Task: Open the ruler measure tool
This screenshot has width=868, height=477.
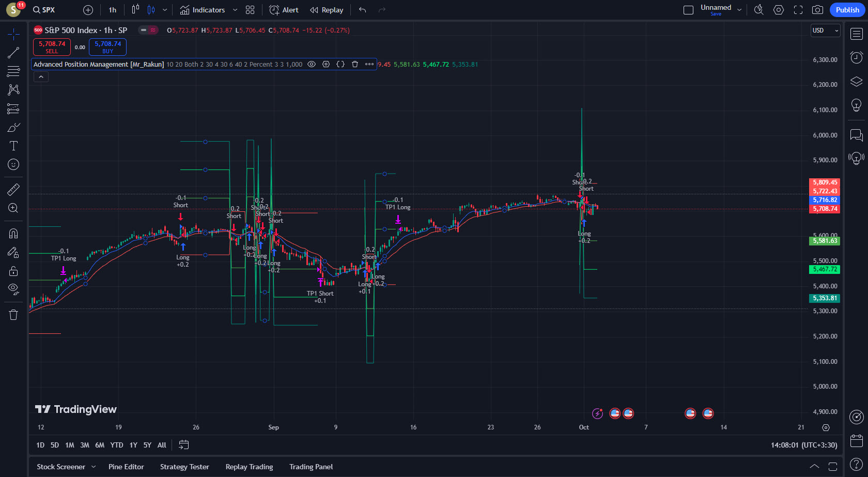Action: coord(13,190)
